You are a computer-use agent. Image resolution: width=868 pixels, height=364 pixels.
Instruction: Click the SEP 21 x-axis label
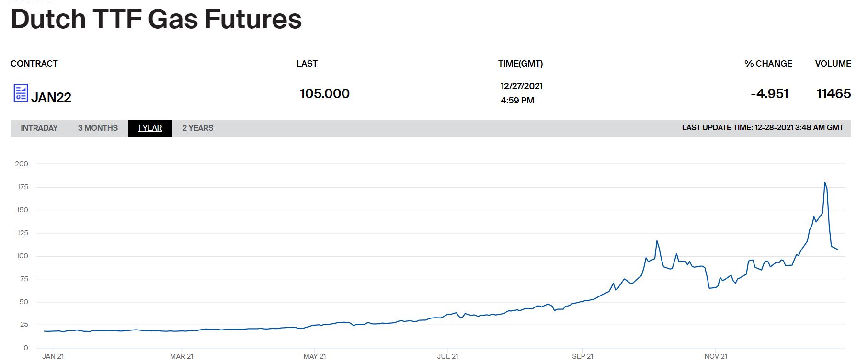582,356
